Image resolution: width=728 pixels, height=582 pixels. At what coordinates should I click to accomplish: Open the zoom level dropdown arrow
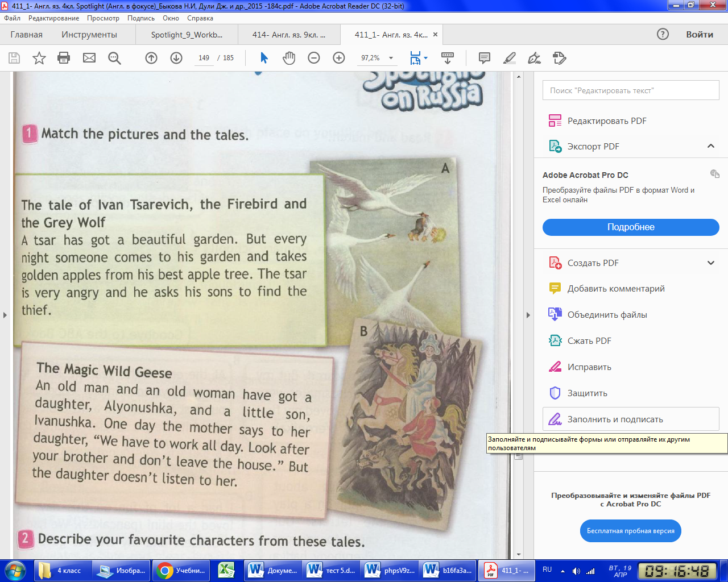coord(391,58)
